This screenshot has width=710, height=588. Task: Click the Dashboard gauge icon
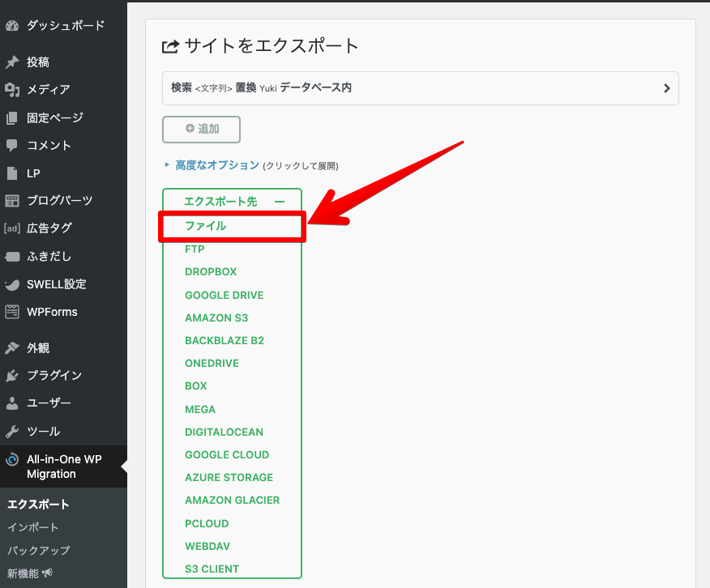(12, 26)
